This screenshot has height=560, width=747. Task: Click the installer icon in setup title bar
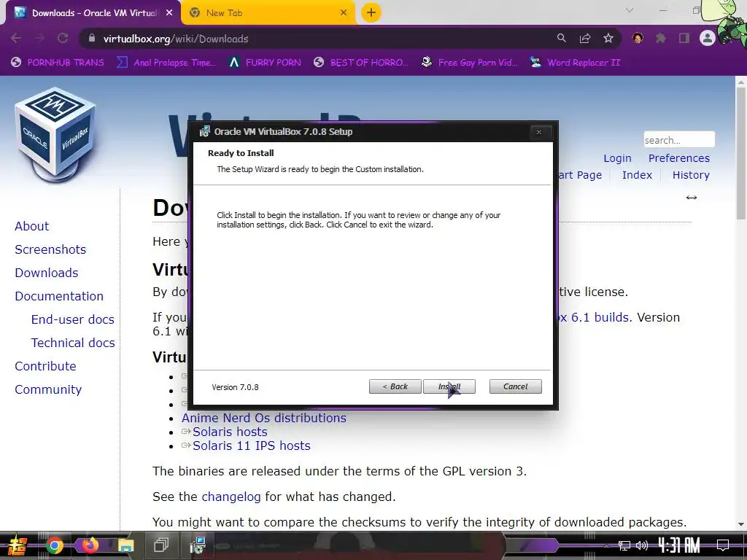(205, 131)
